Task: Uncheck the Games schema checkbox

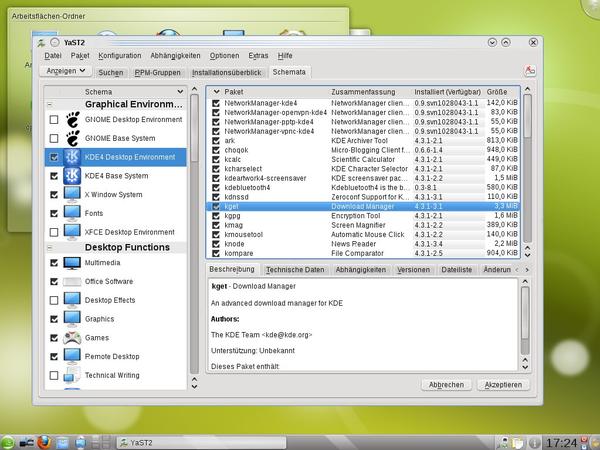Action: 54,338
